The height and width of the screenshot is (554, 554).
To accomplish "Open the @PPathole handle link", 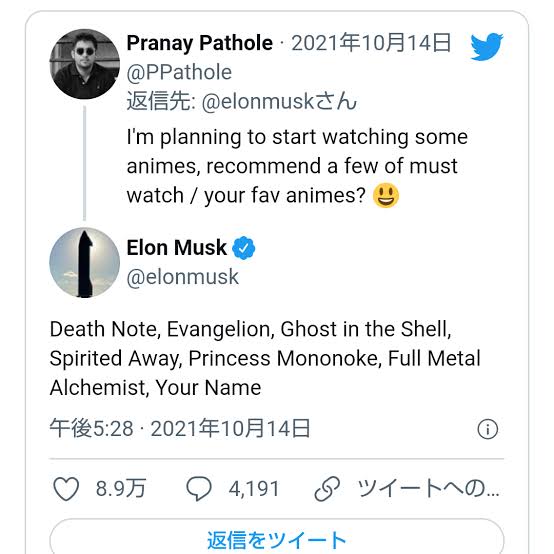I will tap(179, 72).
